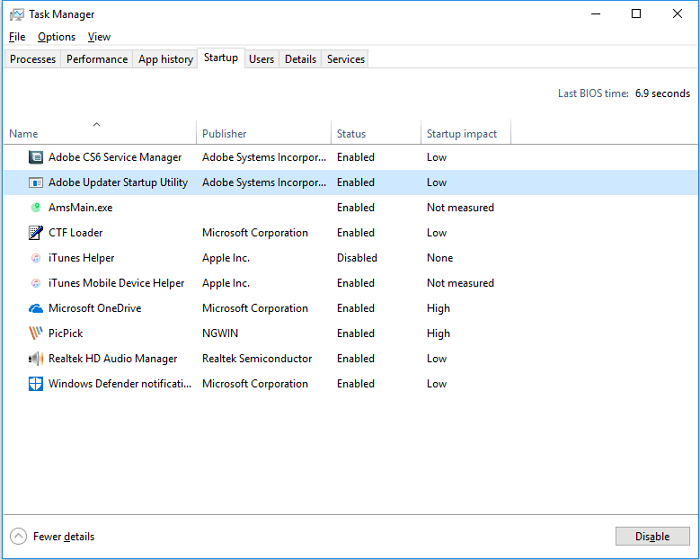Open the Task Manager title bar icon

[x=16, y=14]
